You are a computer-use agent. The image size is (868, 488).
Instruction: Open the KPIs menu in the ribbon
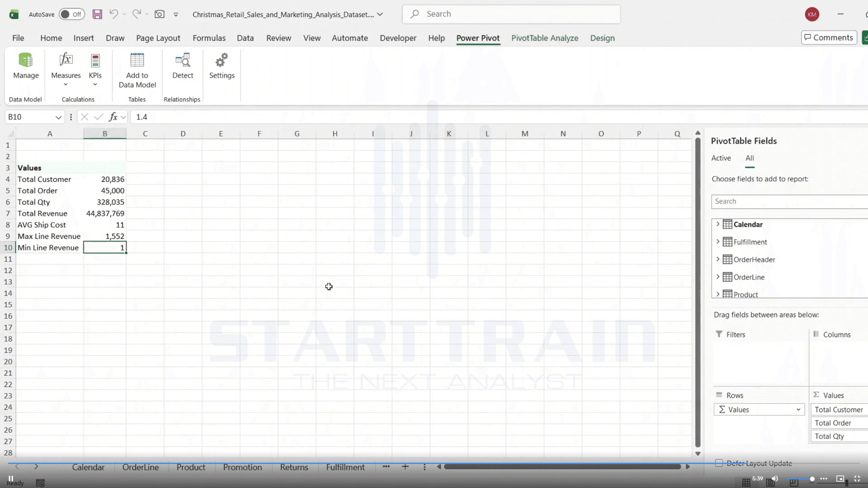(x=95, y=70)
